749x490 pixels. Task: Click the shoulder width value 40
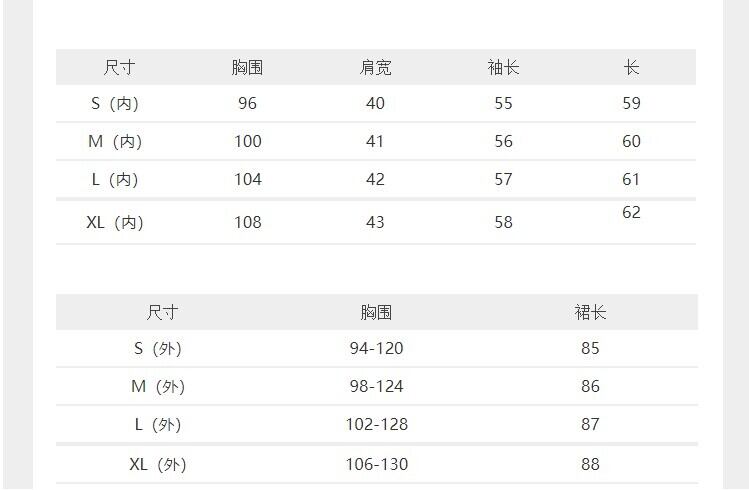[x=375, y=103]
